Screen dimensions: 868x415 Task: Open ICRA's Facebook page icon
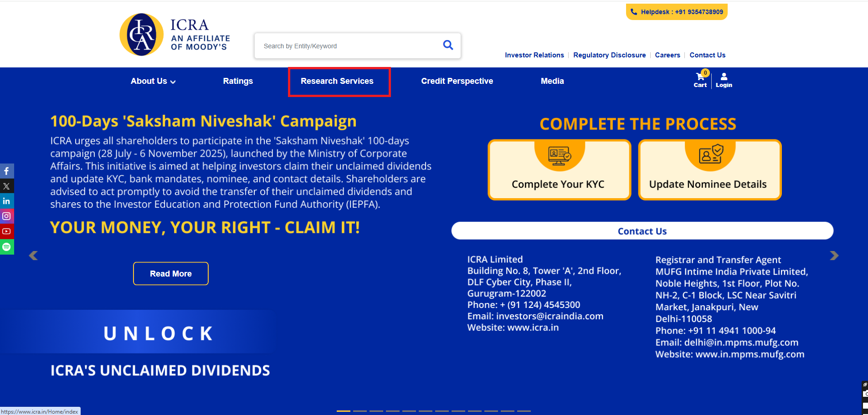[6, 171]
